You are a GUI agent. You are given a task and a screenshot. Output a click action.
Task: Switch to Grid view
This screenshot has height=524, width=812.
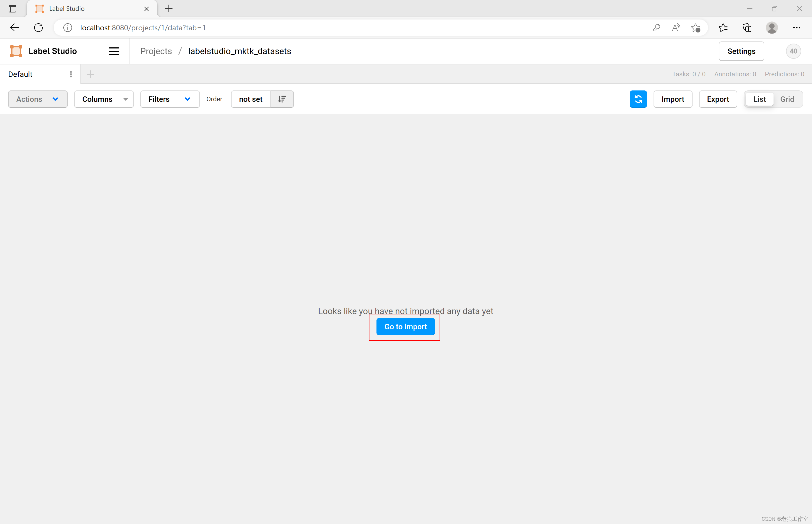787,99
